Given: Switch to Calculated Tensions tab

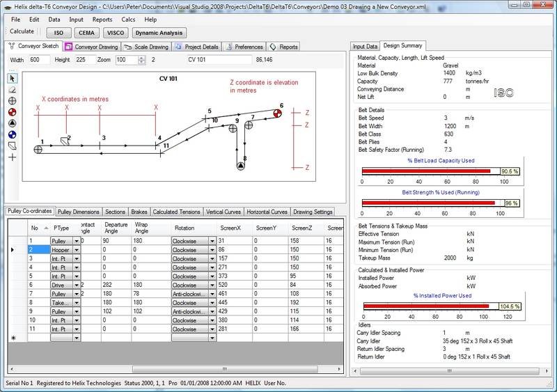Looking at the screenshot, I should click(x=177, y=212).
